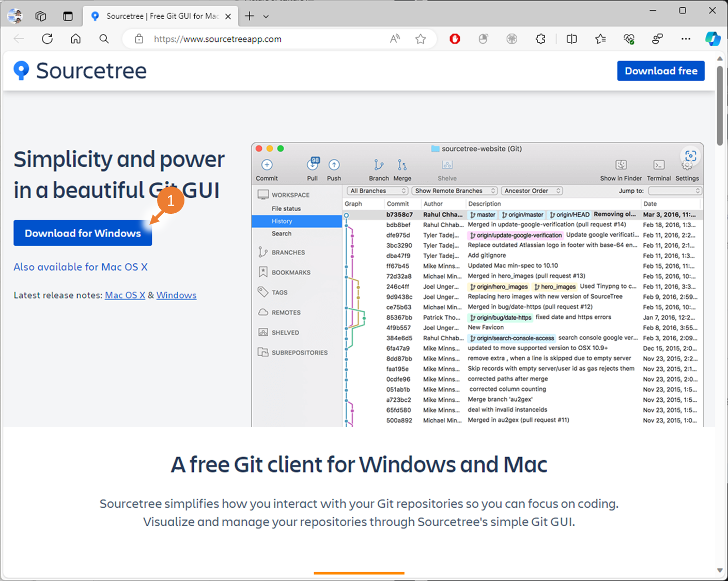The width and height of the screenshot is (728, 581).
Task: Click the Download free button
Action: pyautogui.click(x=661, y=71)
